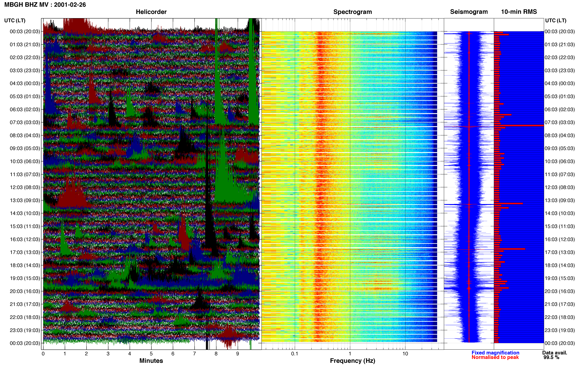588x368 pixels.
Task: Click left time label '20:03 (16:03)'
Action: tap(25, 291)
